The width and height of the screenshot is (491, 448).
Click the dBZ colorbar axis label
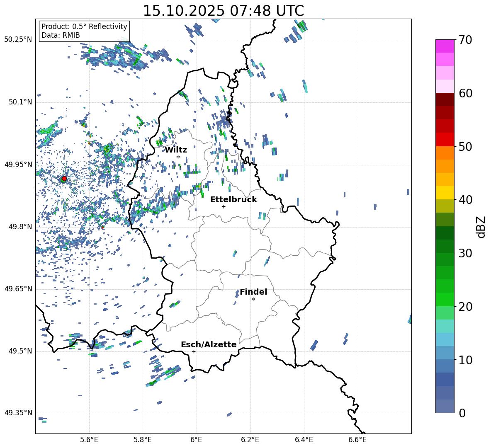coord(481,227)
